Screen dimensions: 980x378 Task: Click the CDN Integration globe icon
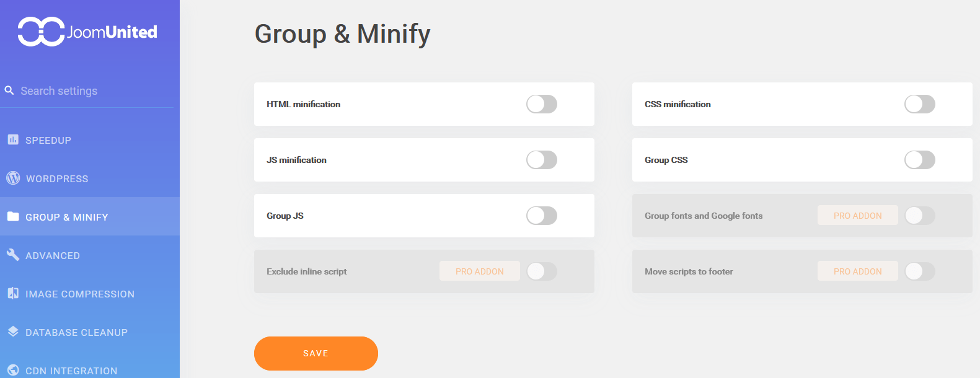[13, 370]
